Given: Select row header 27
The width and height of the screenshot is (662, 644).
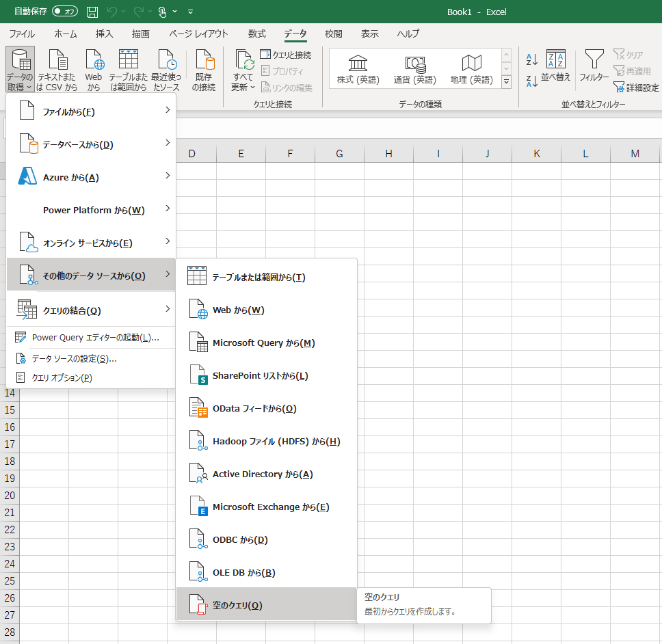Looking at the screenshot, I should (x=10, y=615).
